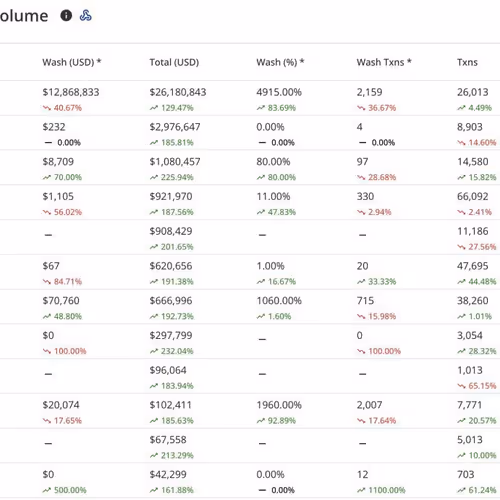Image resolution: width=500 pixels, height=500 pixels.
Task: Select the $26,180,843 total volume cell
Action: 178,92
